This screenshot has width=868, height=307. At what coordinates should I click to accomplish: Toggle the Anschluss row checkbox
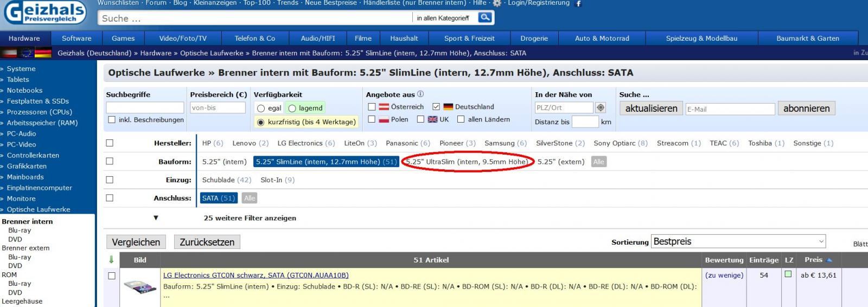(110, 198)
